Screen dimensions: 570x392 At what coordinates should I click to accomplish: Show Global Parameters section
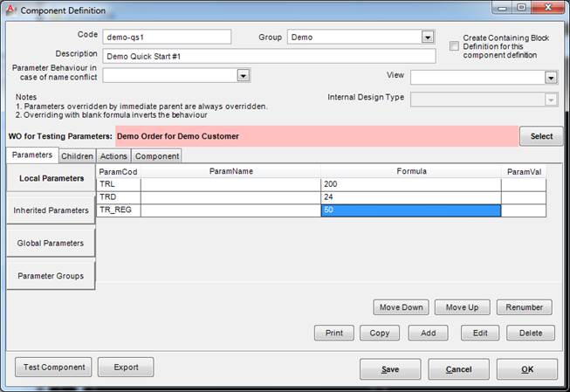[x=51, y=243]
